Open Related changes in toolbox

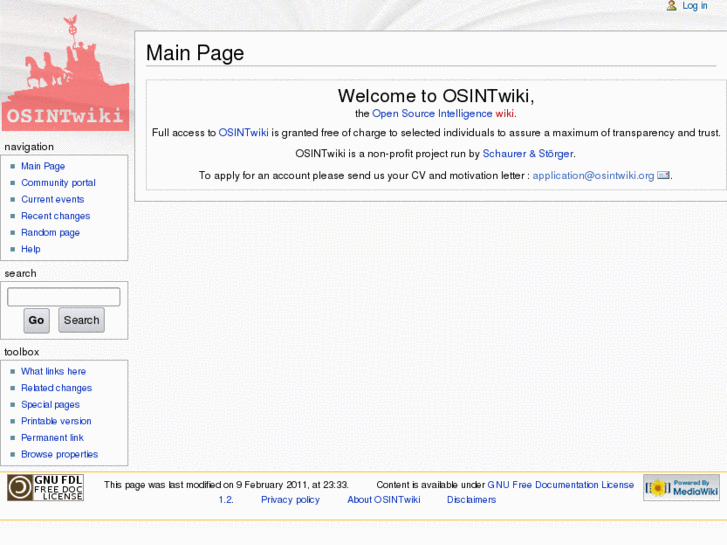point(57,388)
